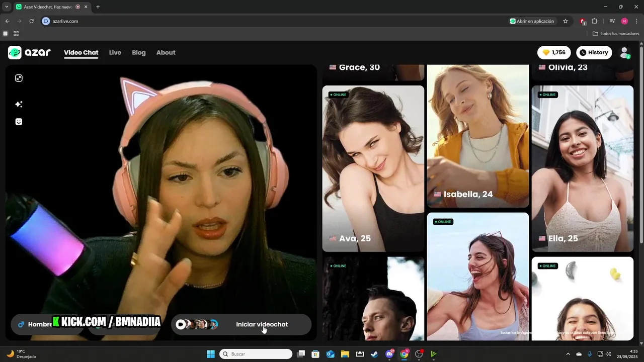Open the smiley face filter icon
The width and height of the screenshot is (644, 362).
[x=19, y=122]
